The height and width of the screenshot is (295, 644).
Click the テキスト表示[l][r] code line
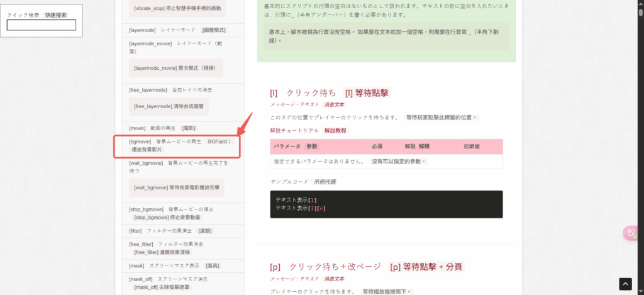pos(301,208)
